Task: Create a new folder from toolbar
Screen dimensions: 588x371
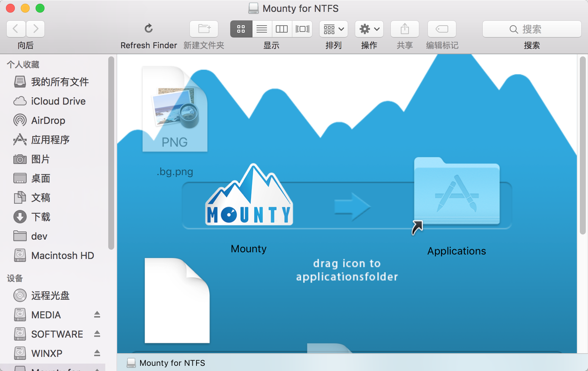Action: (x=204, y=29)
